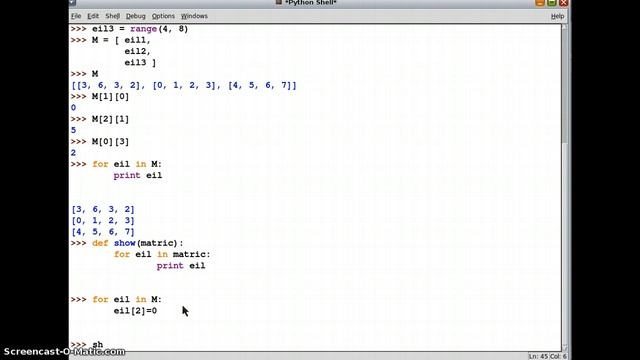This screenshot has width=640, height=360.
Task: Click the output '[[3, 6, 3, 2], [0, 1, 2, 3], [4, 5, 6, 7]]'
Action: [x=184, y=85]
